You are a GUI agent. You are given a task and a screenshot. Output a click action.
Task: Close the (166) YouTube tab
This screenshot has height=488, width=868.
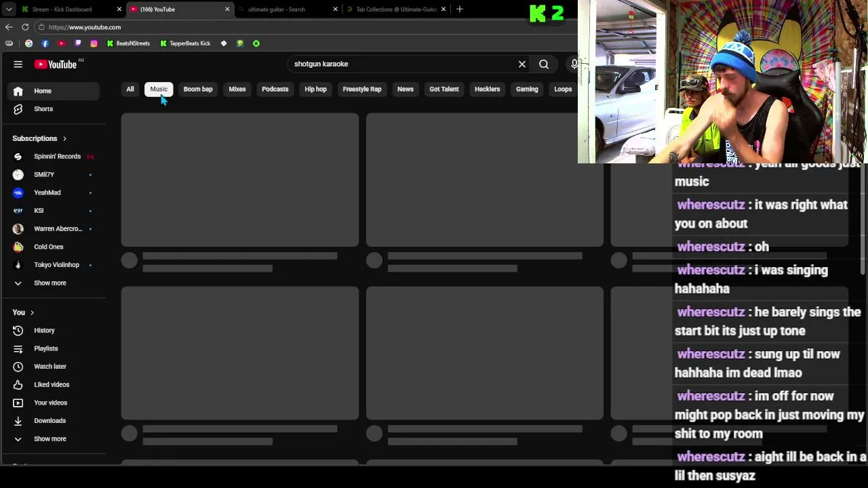click(227, 9)
